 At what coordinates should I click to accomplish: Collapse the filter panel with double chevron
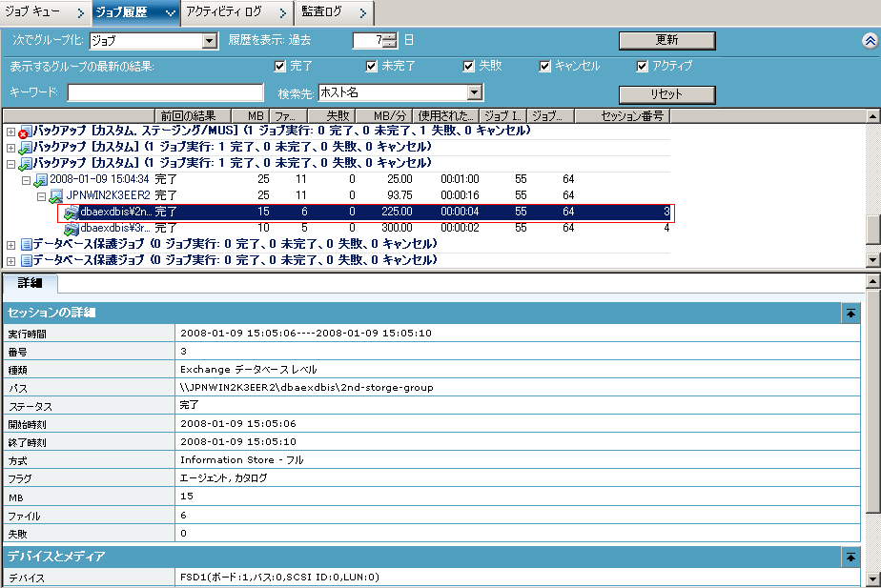click(870, 40)
